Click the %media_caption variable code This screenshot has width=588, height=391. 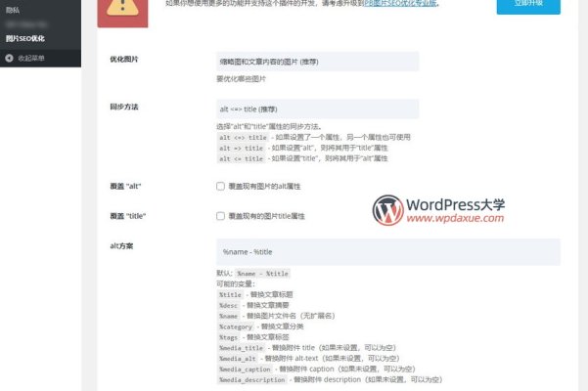click(245, 369)
